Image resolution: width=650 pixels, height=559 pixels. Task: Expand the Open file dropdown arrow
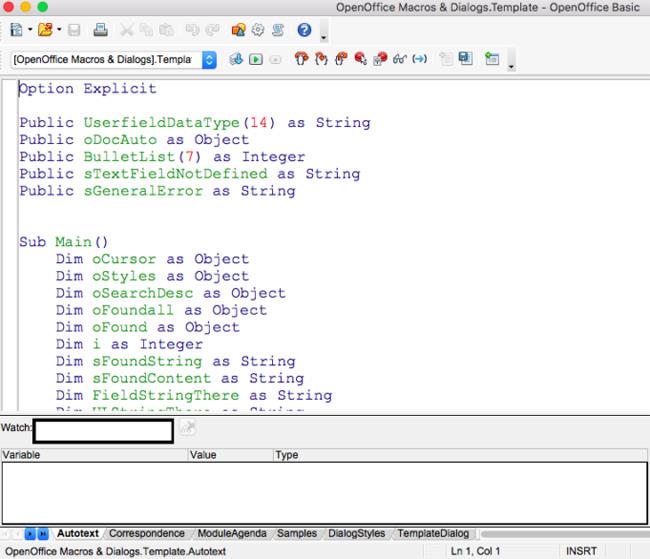pos(59,31)
